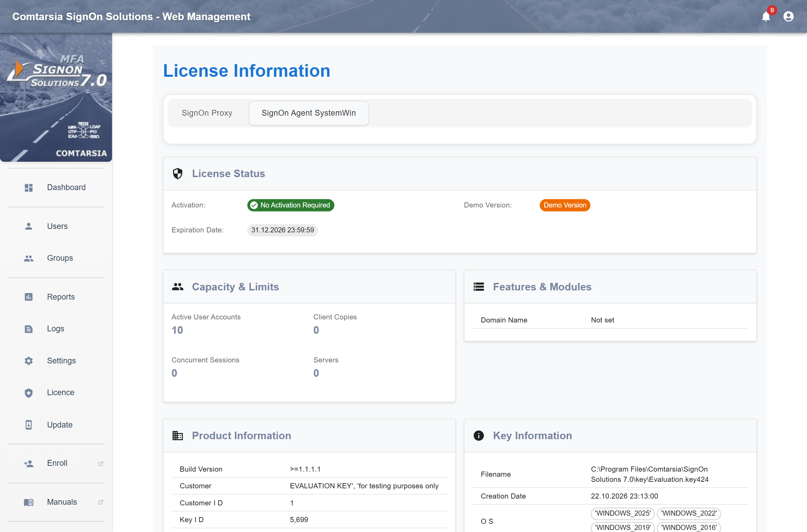Click the external-link icon next to Manuals
Screen dimensions: 807x532
pos(101,502)
